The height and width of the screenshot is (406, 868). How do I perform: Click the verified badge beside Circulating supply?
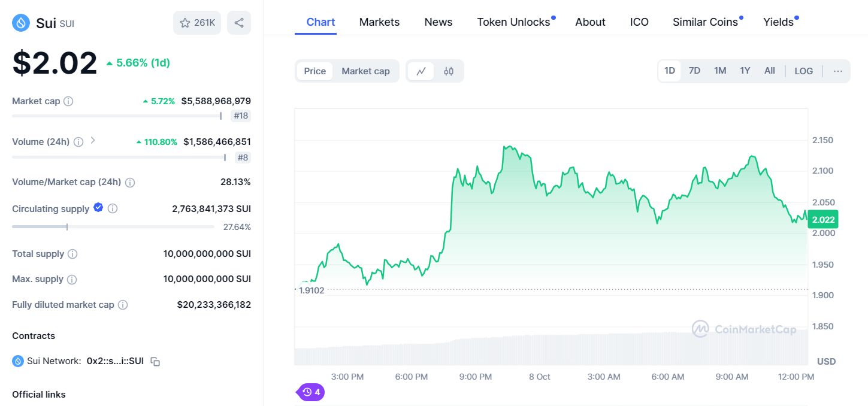point(98,208)
